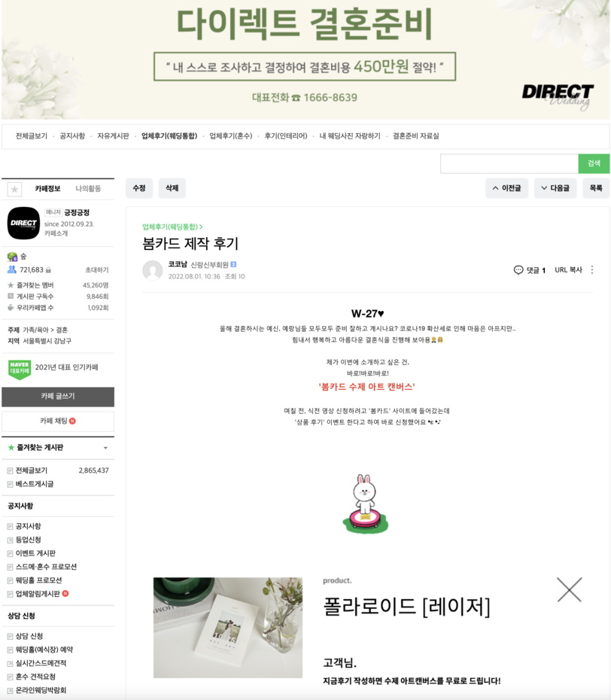Click the X icon on the product banner
This screenshot has width=611, height=700.
tap(569, 589)
